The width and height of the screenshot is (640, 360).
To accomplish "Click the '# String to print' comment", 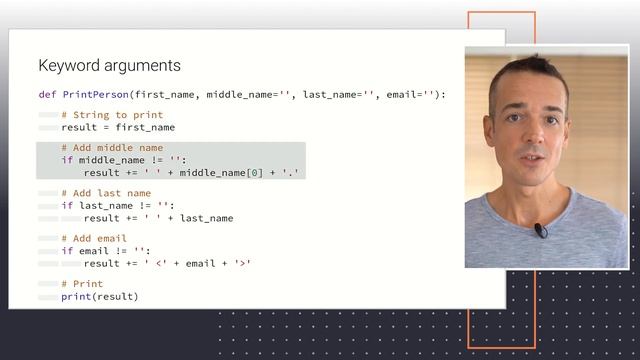I will [x=112, y=115].
